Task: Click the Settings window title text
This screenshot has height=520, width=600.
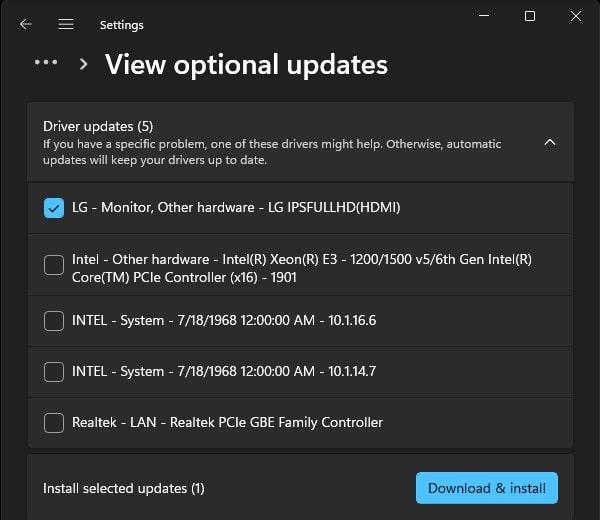Action: click(x=122, y=25)
